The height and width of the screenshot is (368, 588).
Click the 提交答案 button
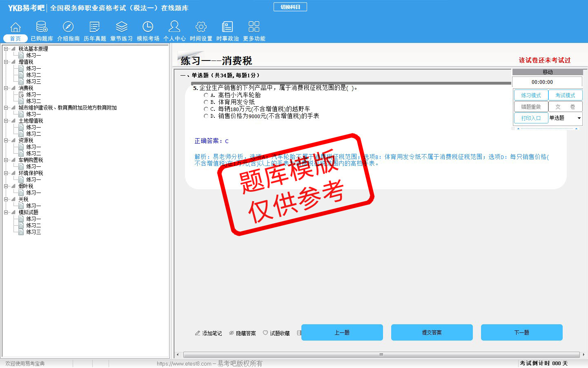pos(432,332)
